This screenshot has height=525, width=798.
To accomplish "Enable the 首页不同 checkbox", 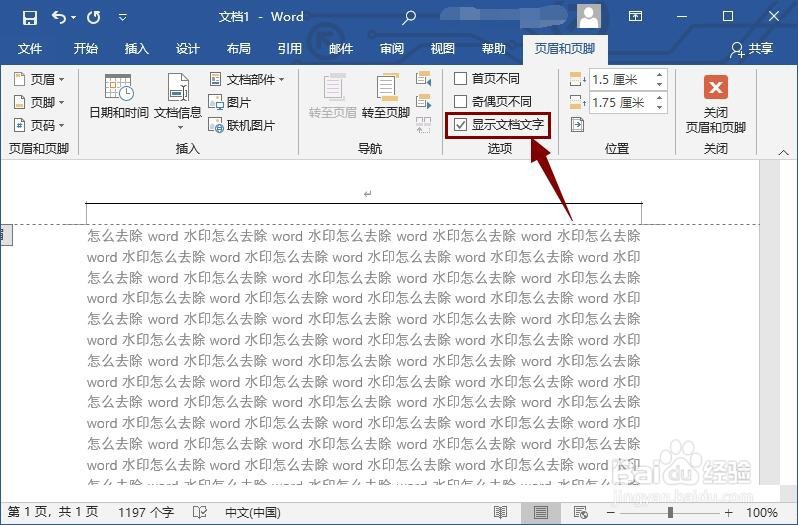I will [x=461, y=79].
